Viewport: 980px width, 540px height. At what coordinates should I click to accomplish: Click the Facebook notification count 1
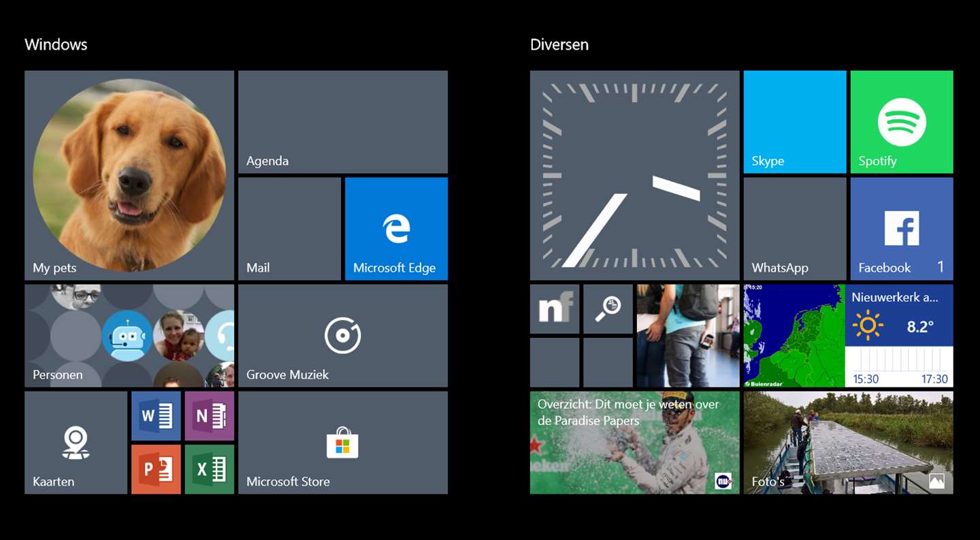click(x=941, y=267)
